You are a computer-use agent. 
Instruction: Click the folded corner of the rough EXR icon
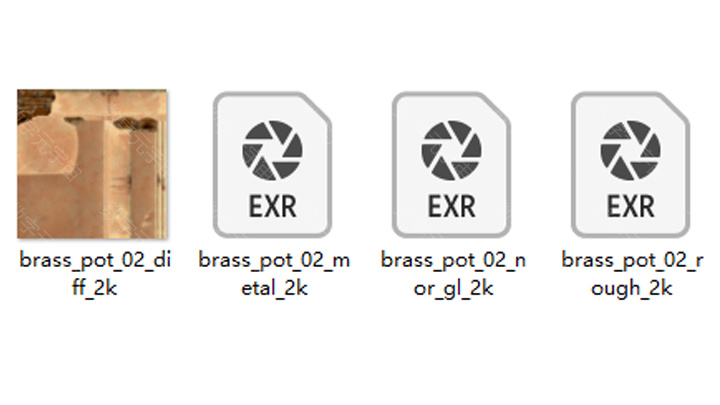(x=675, y=107)
